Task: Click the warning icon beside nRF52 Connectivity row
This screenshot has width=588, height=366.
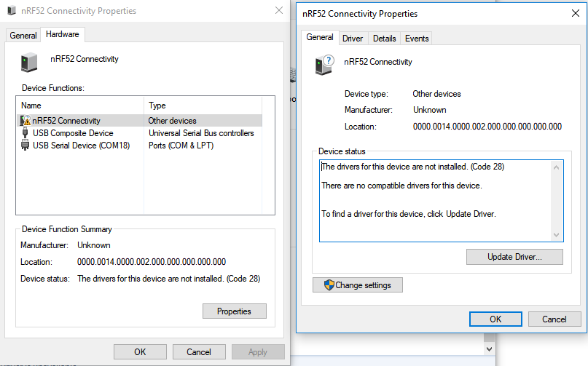Action: point(26,120)
